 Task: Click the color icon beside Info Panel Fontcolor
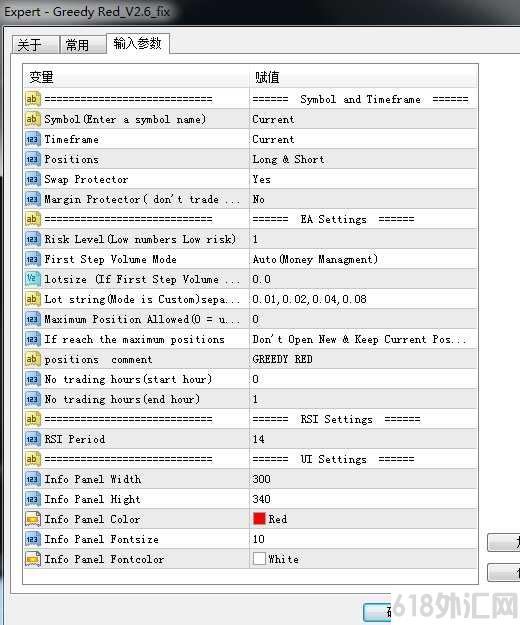coord(33,559)
